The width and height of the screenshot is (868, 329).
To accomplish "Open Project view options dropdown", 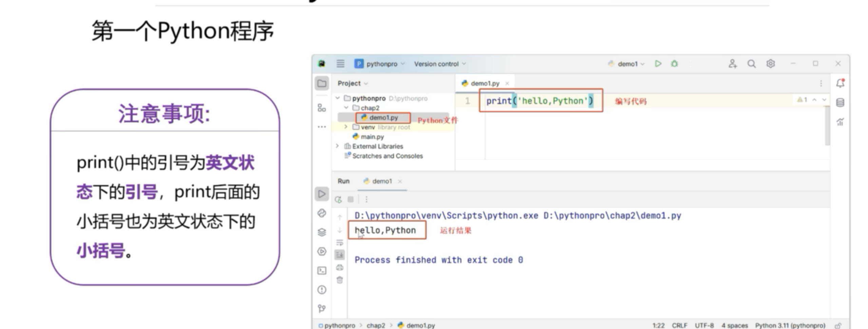I will click(x=352, y=83).
